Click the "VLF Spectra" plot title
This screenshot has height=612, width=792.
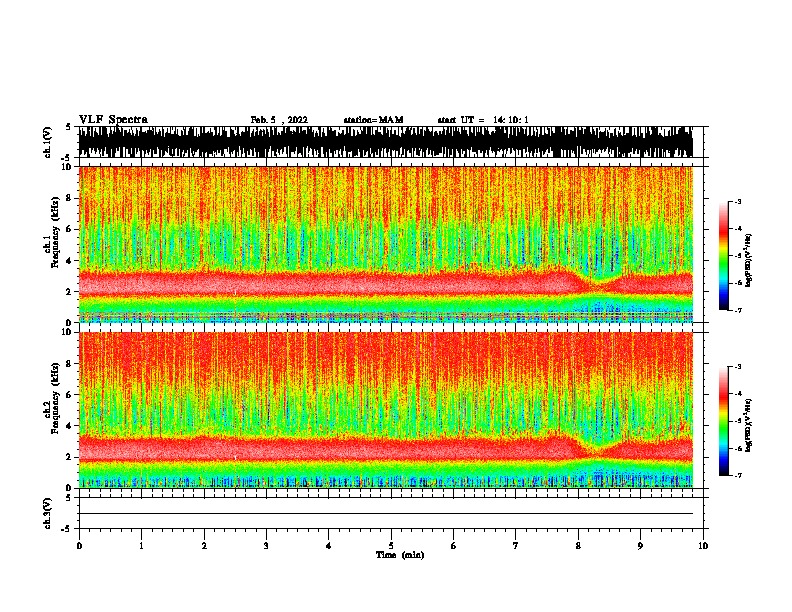pos(113,120)
